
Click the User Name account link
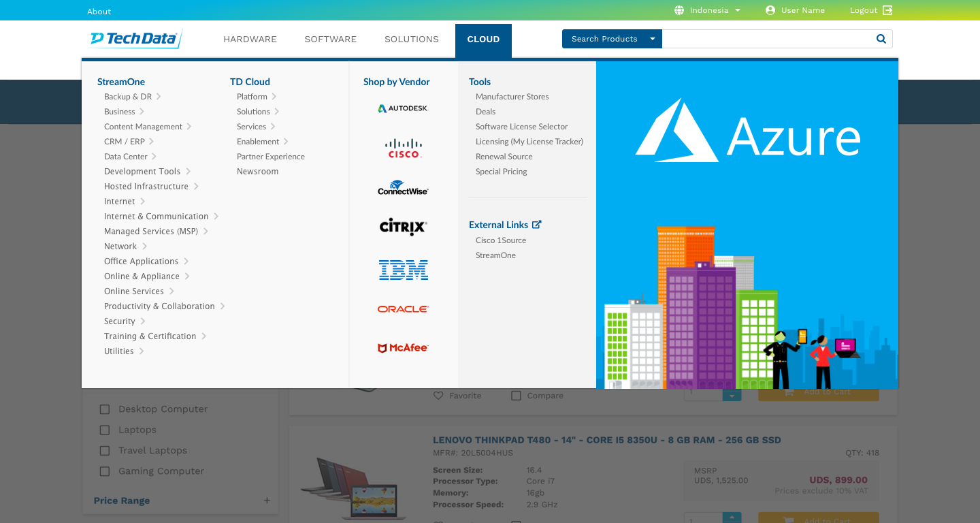point(803,10)
